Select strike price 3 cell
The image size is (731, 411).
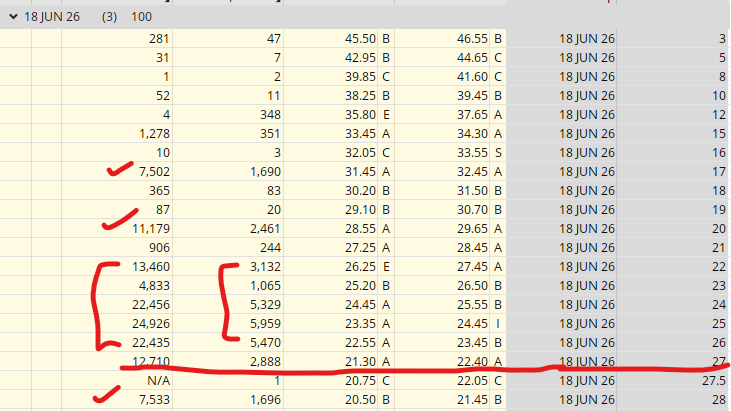[x=722, y=39]
